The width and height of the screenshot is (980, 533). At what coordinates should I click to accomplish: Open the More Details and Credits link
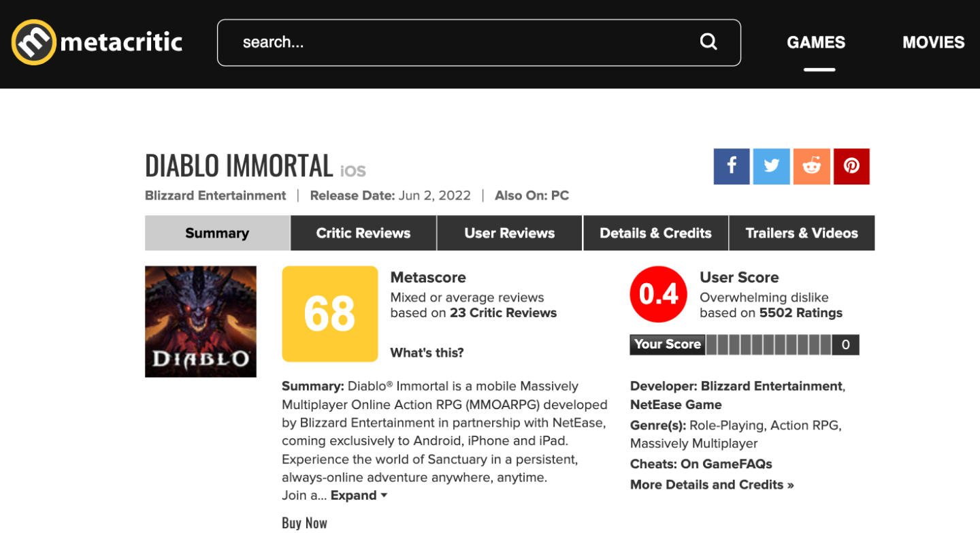712,485
